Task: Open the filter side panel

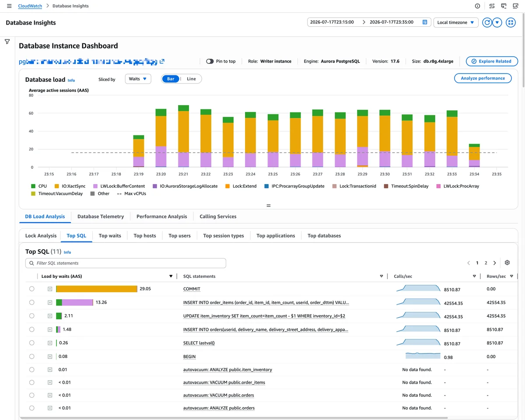Action: [7, 42]
